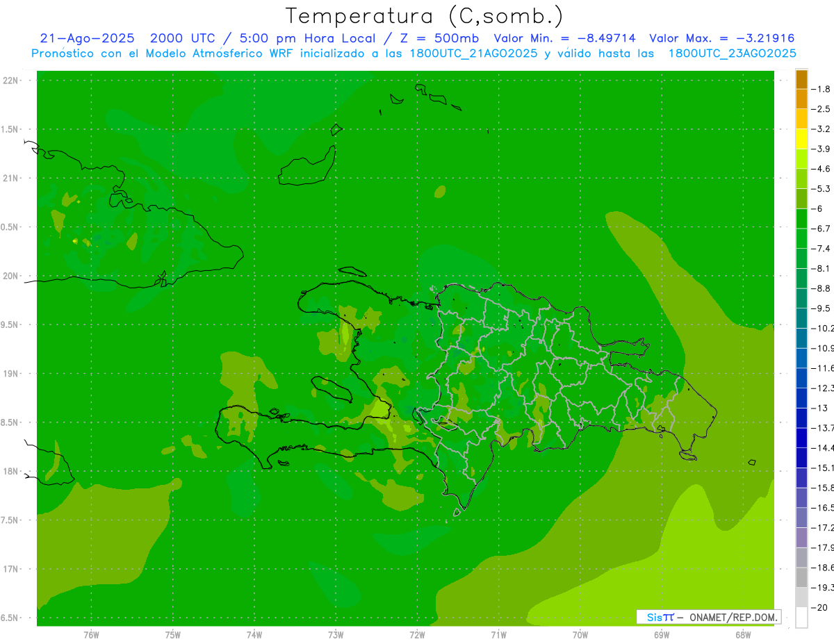The image size is (834, 644).
Task: Click the green swatch between -6 and -6.7
Action: coord(801,218)
